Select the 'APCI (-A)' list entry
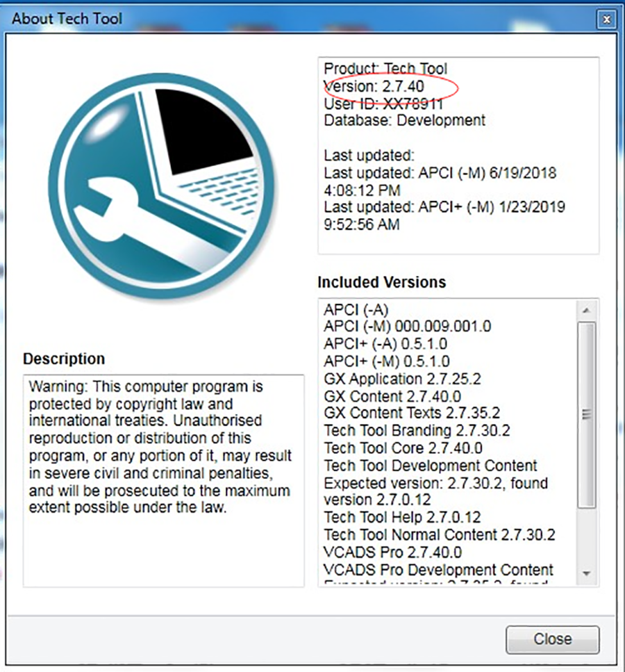The height and width of the screenshot is (672, 625). [356, 309]
